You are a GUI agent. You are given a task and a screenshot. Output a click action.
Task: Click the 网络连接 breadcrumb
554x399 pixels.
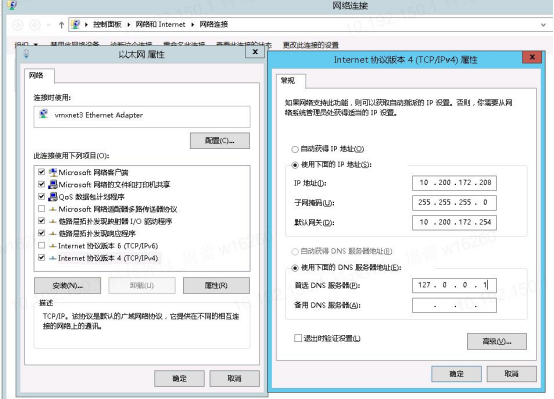[213, 24]
